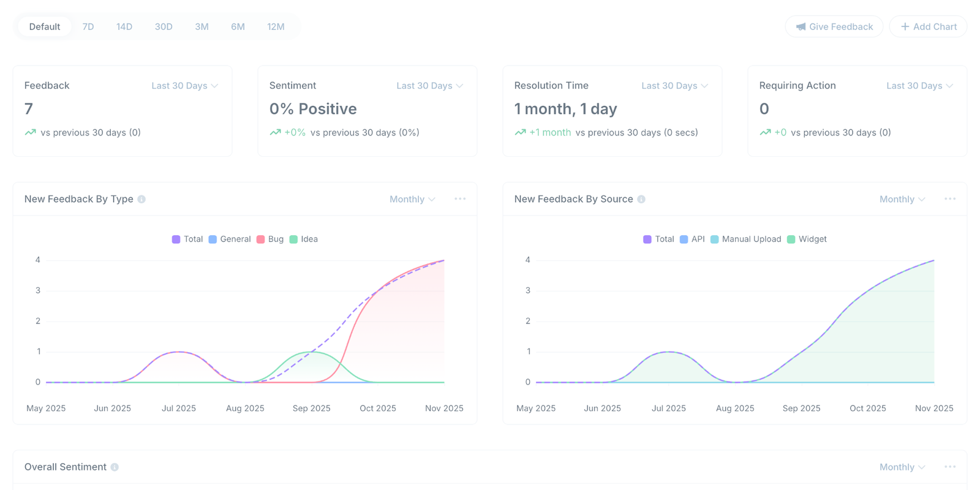Click the info icon beside New Feedback By Type
Screen dimensions: 980x490
141,198
